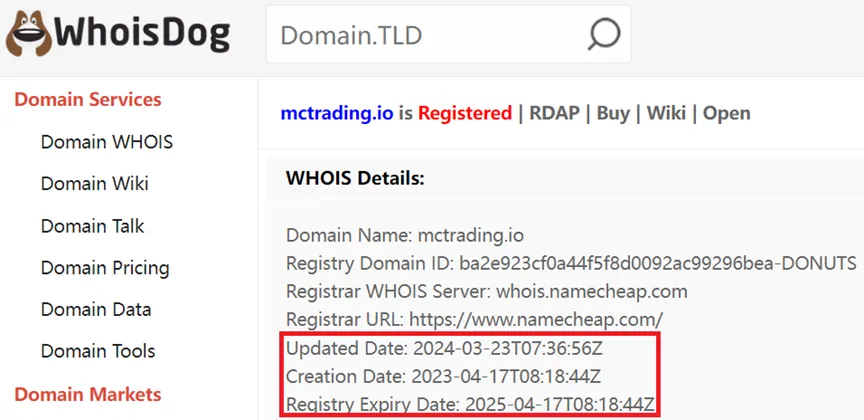This screenshot has height=420, width=864.
Task: Click the Open link
Action: 726,114
